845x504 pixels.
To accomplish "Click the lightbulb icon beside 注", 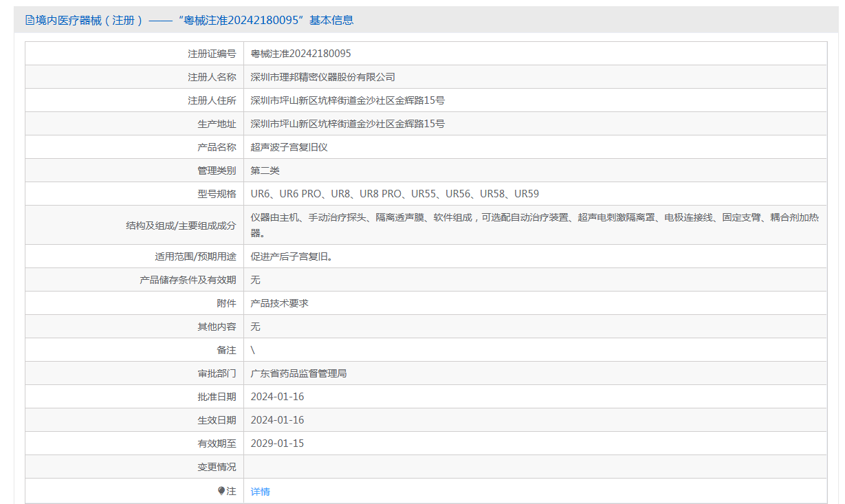I will click(221, 491).
